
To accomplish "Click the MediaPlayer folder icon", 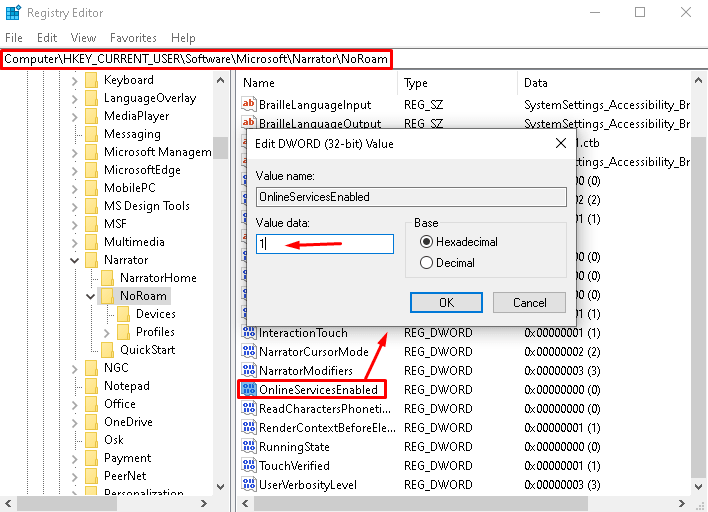I will tap(92, 116).
